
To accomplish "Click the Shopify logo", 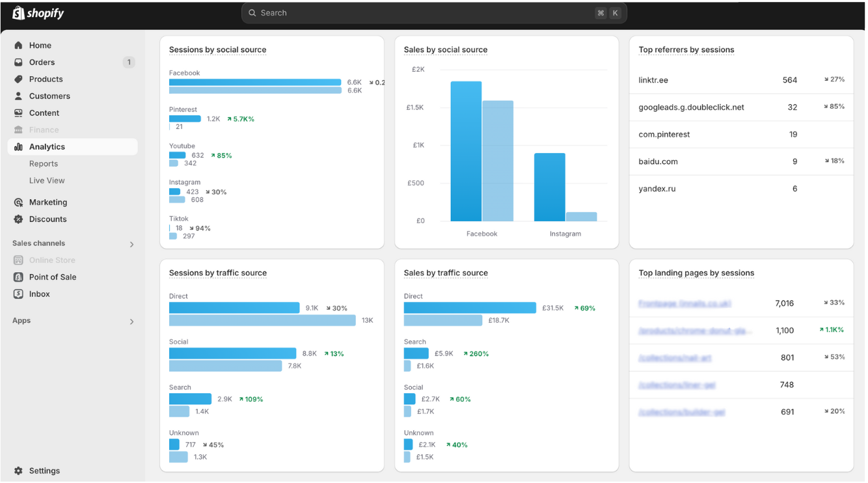I will 38,13.
